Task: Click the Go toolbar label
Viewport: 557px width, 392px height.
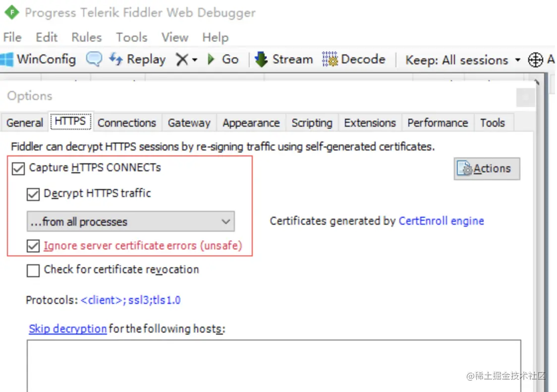Action: coord(230,59)
